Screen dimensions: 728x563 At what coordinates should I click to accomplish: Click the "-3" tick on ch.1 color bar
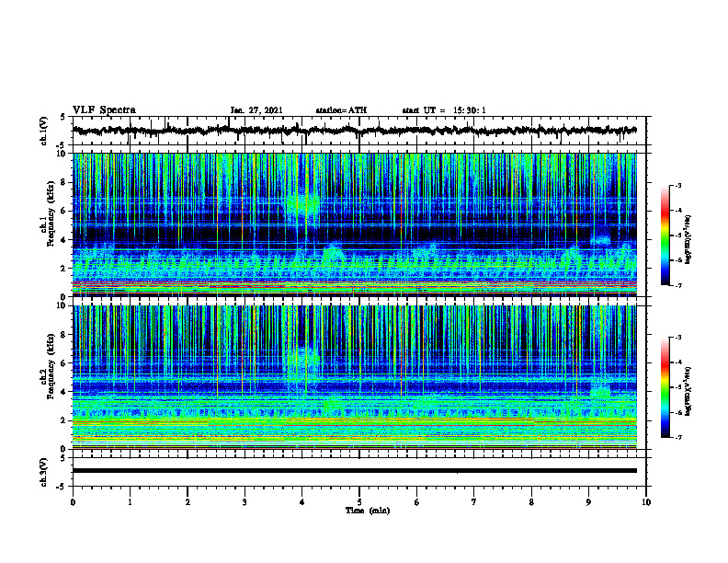(x=678, y=186)
